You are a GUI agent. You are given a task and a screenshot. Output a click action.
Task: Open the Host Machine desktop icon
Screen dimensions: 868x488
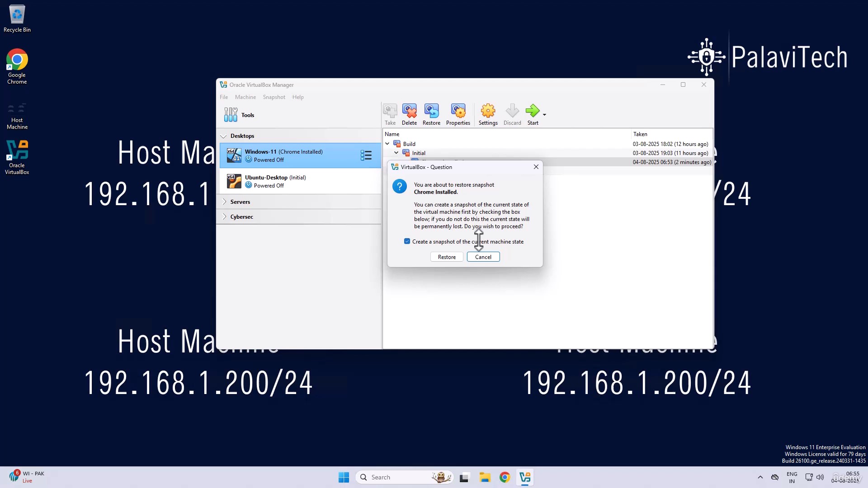[17, 116]
